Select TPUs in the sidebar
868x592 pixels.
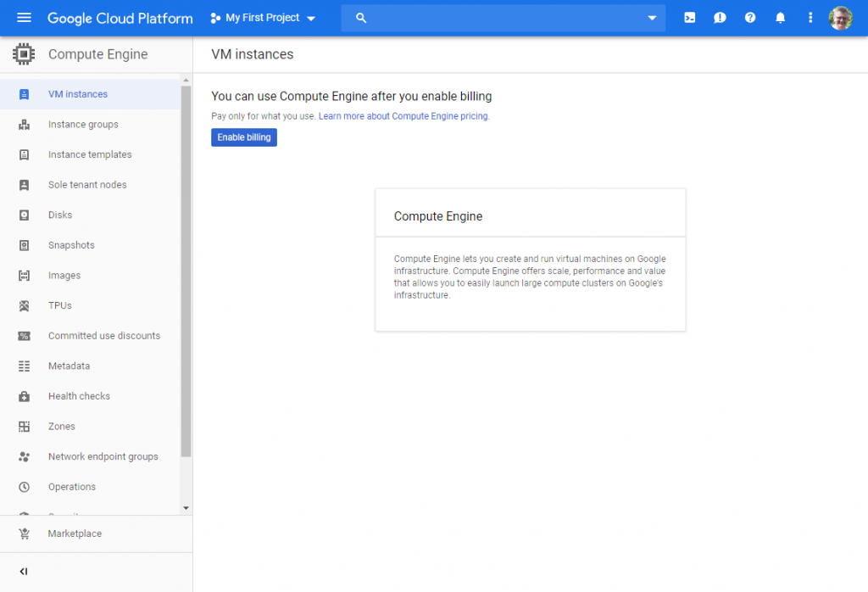pos(90,305)
